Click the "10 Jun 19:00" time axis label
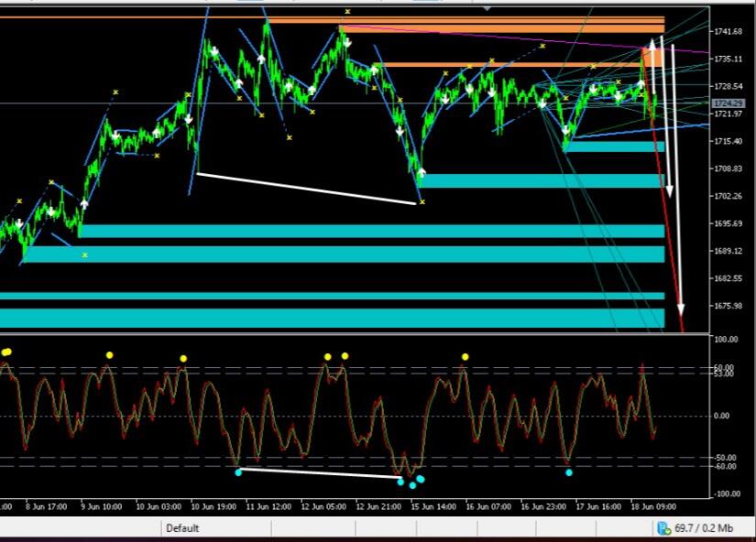The width and height of the screenshot is (756, 542). (x=214, y=507)
